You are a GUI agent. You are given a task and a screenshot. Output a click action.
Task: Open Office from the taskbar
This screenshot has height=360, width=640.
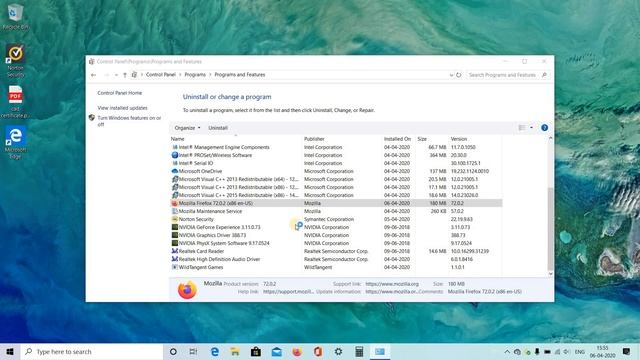click(318, 351)
